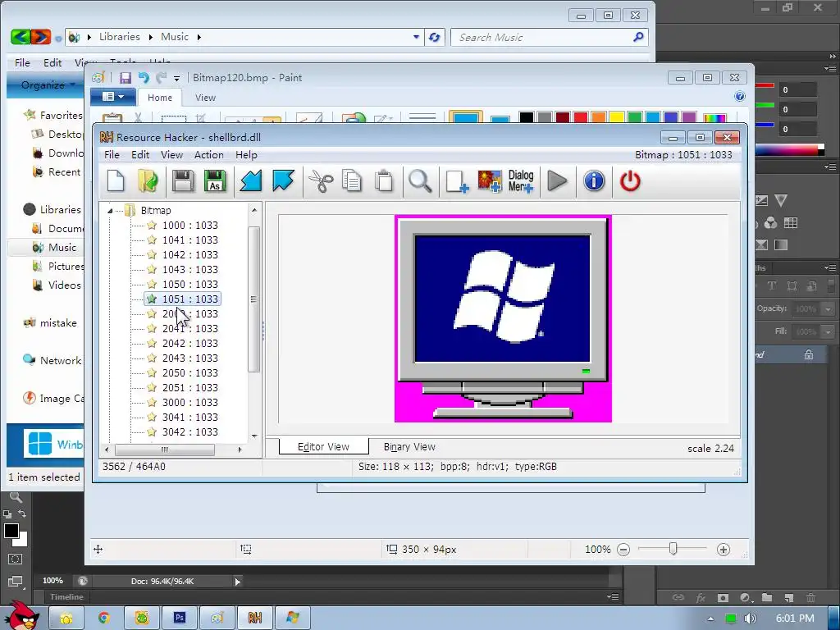
Task: Click the volume speaker tray icon
Action: 750,619
